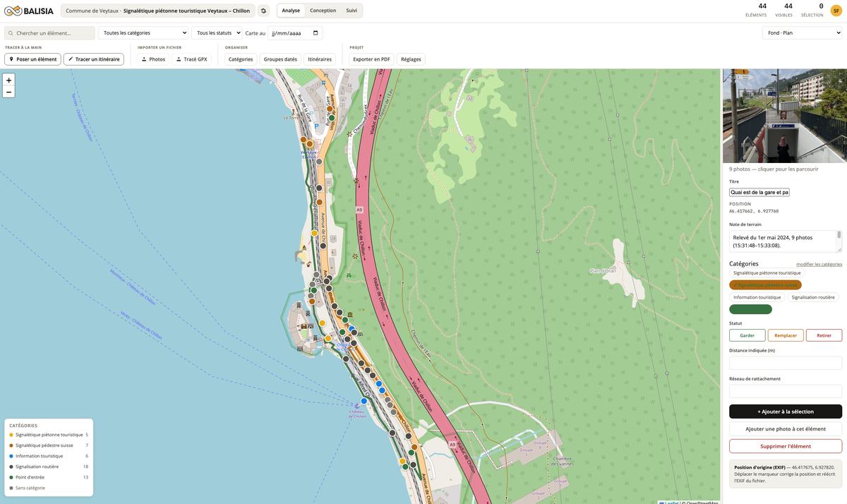Click the SÉLECTION counter showing 0
Screen dimensions: 847x504
pyautogui.click(x=812, y=10)
